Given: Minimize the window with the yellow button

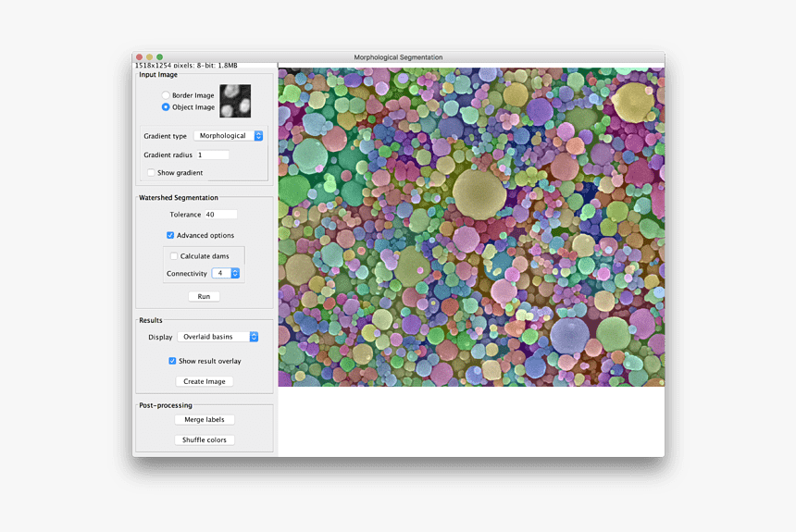Looking at the screenshot, I should (150, 57).
